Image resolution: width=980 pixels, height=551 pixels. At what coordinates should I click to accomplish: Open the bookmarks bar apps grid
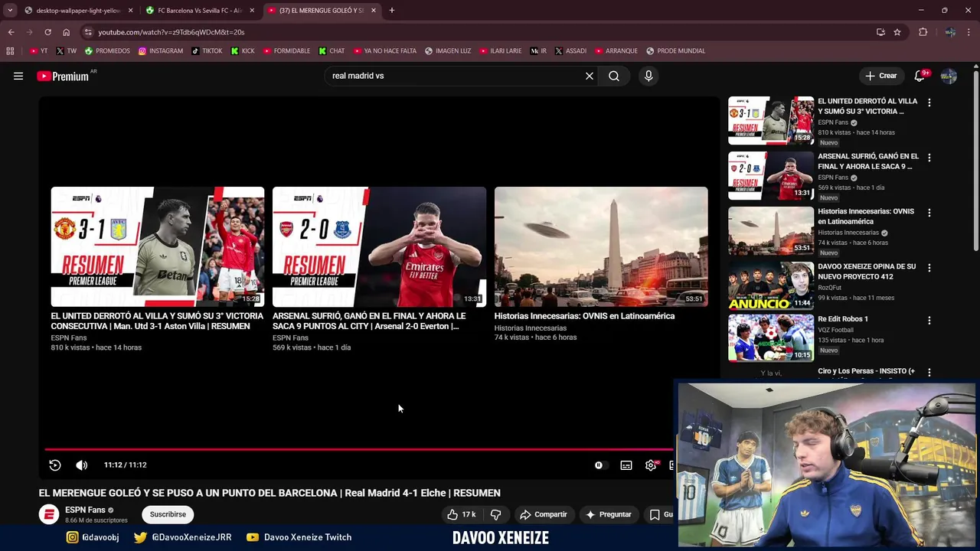point(10,51)
